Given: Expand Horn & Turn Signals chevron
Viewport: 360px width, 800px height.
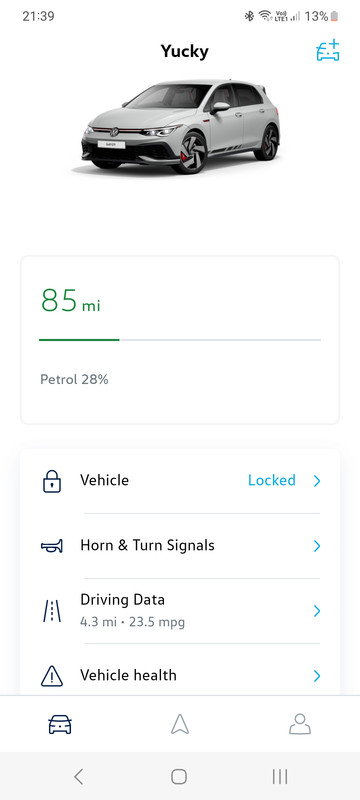Looking at the screenshot, I should pos(317,546).
